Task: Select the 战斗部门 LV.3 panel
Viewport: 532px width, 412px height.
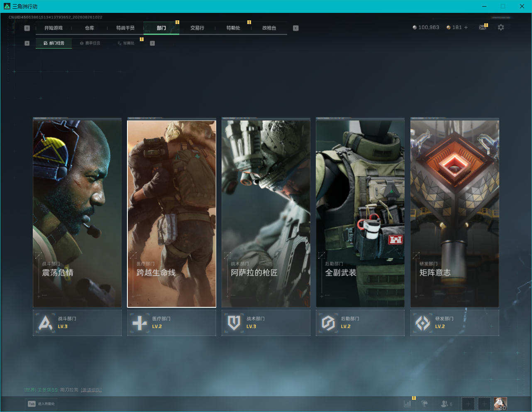Action: (77, 323)
